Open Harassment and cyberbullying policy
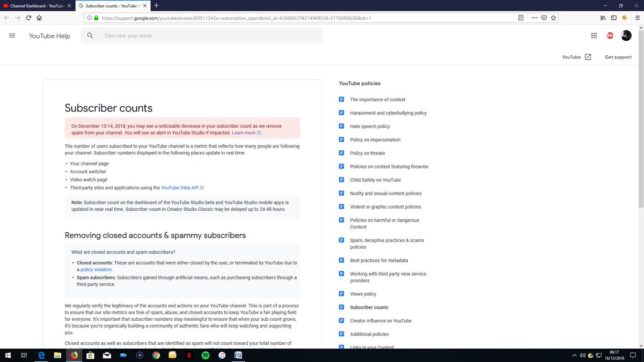644x362 pixels. [389, 113]
